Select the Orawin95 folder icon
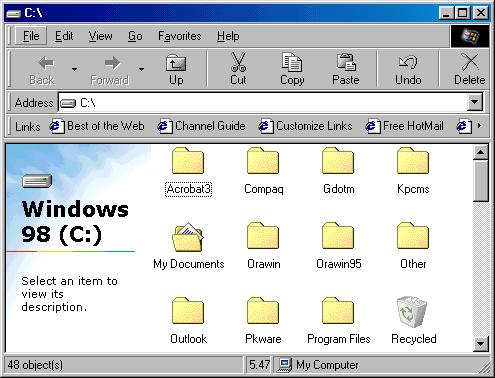 [x=338, y=236]
